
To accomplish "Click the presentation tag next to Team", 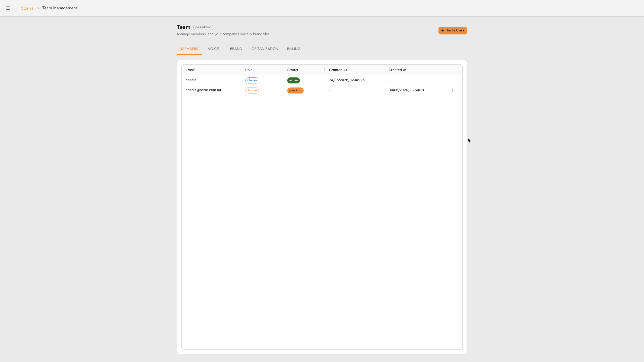I will coord(203,27).
